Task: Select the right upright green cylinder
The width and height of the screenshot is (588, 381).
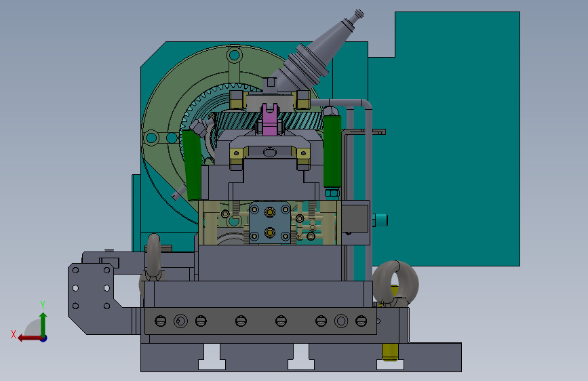Action: (x=332, y=151)
